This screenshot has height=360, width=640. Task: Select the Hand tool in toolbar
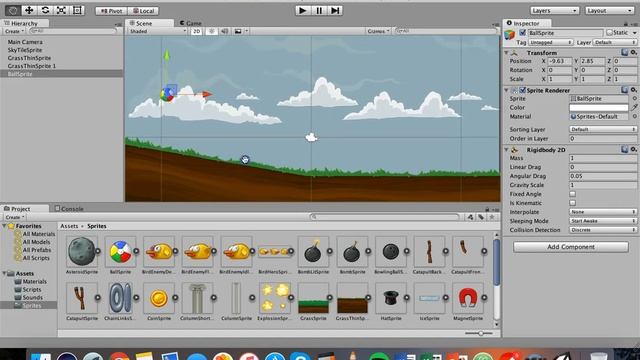[x=13, y=10]
